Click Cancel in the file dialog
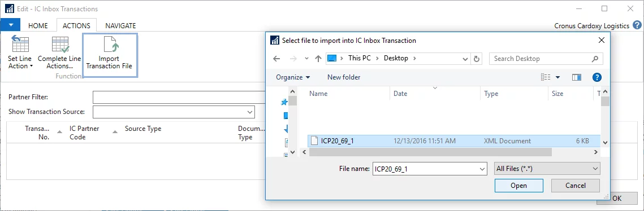 (576, 186)
